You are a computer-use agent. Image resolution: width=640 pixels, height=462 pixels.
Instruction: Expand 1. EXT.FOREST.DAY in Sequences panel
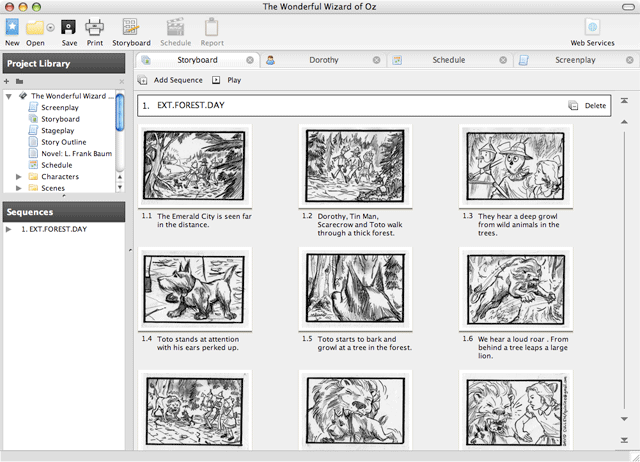(x=9, y=229)
